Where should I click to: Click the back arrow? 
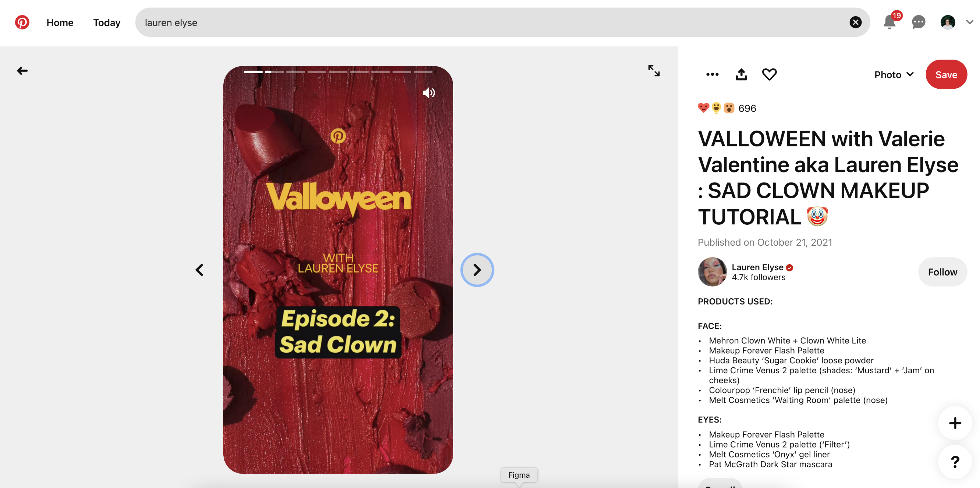(x=22, y=71)
